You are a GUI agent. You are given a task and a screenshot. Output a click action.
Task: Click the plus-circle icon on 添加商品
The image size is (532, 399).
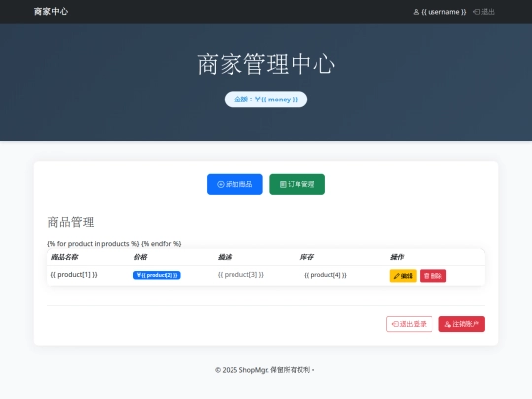point(221,184)
